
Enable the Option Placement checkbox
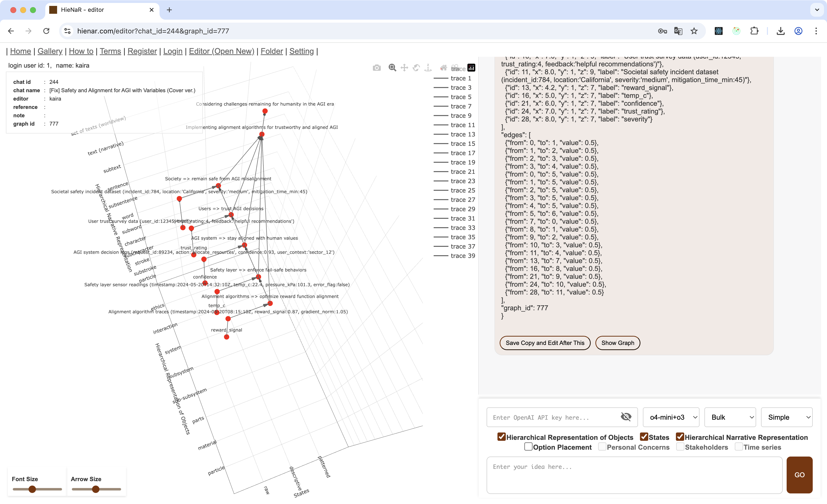click(528, 447)
